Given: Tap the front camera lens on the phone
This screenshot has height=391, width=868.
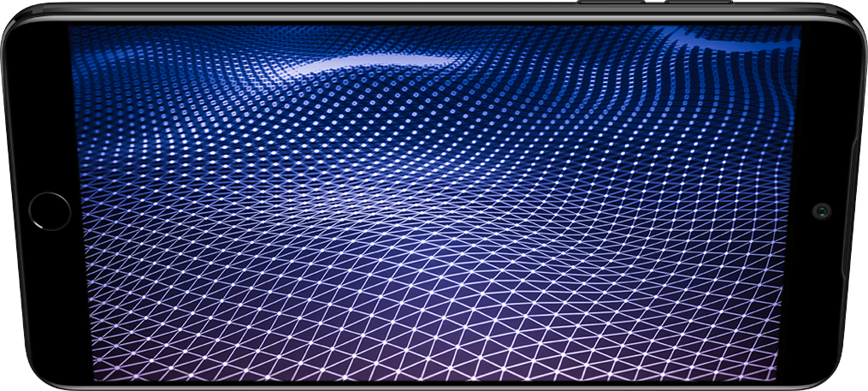Looking at the screenshot, I should coord(822,211).
